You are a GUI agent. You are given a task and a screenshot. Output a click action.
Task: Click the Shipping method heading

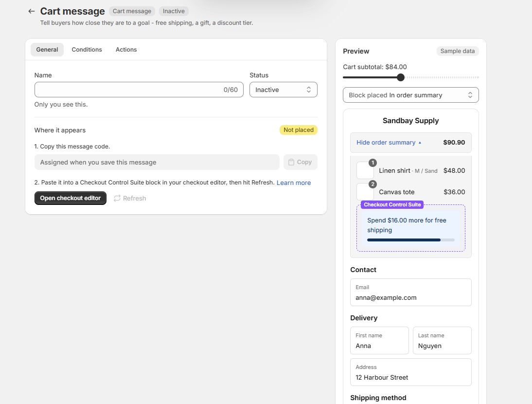coord(378,398)
